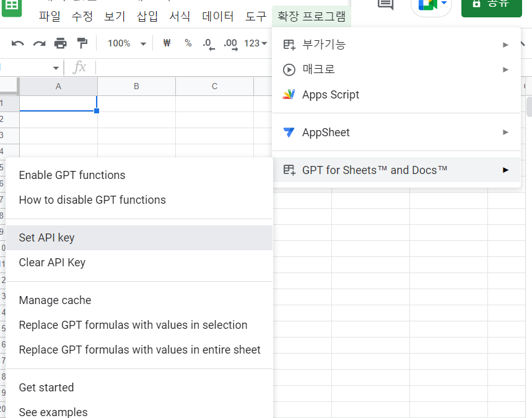Open the 삽입 menu
Screen dimensions: 532x418
147,16
